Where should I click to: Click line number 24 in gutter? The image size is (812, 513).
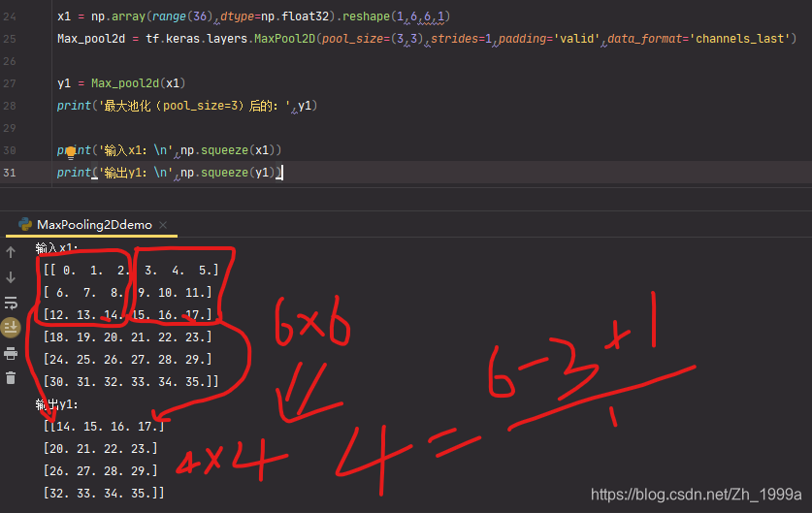point(10,16)
